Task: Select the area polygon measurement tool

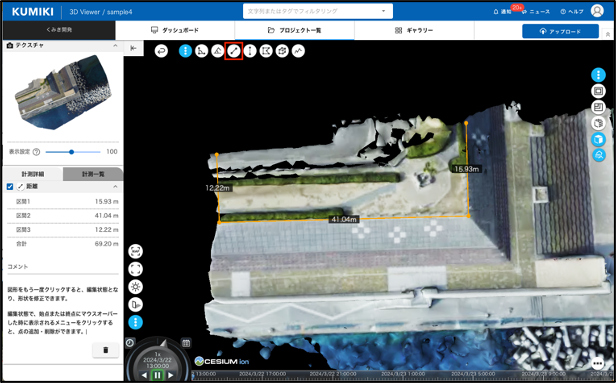Action: (x=266, y=51)
